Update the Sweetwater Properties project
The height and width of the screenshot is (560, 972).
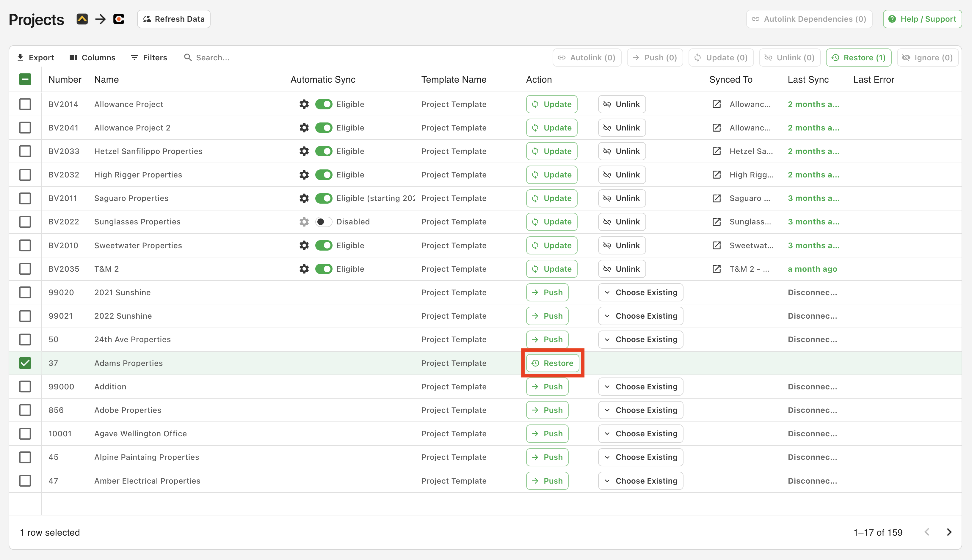[x=552, y=246]
